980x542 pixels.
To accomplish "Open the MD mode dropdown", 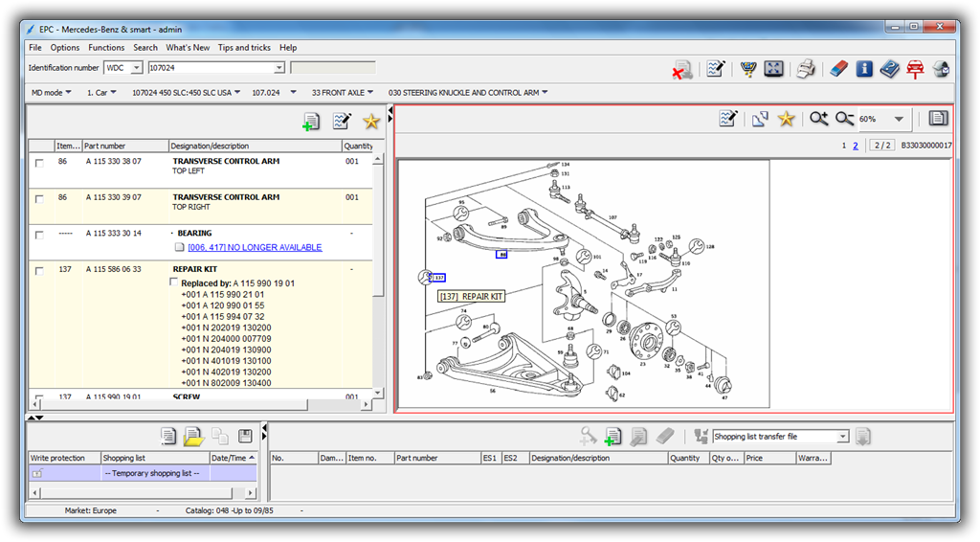I will click(x=52, y=93).
